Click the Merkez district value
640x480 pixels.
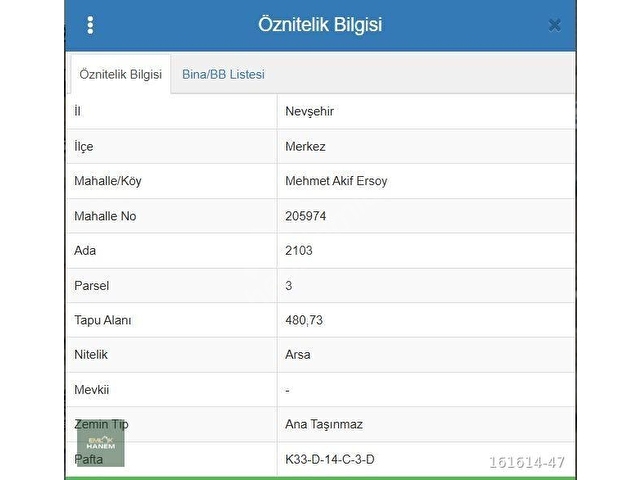[x=305, y=147]
